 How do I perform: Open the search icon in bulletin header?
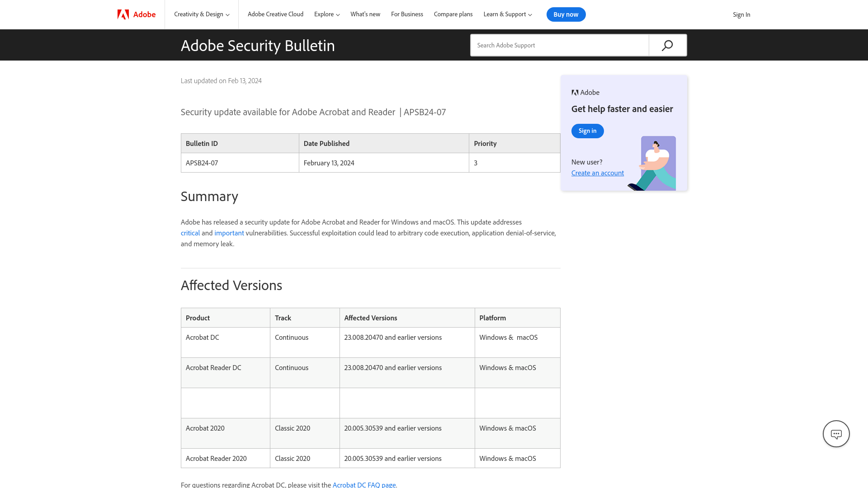(x=667, y=45)
